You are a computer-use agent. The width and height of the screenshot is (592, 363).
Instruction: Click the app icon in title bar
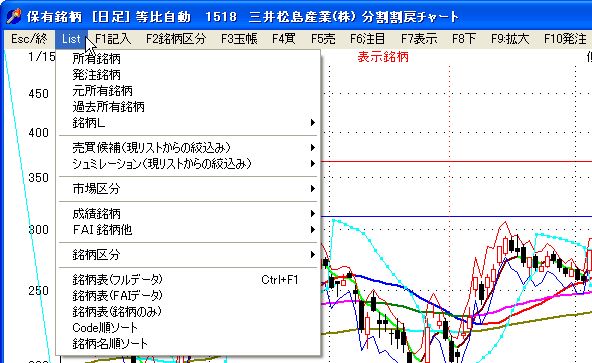[x=14, y=16]
